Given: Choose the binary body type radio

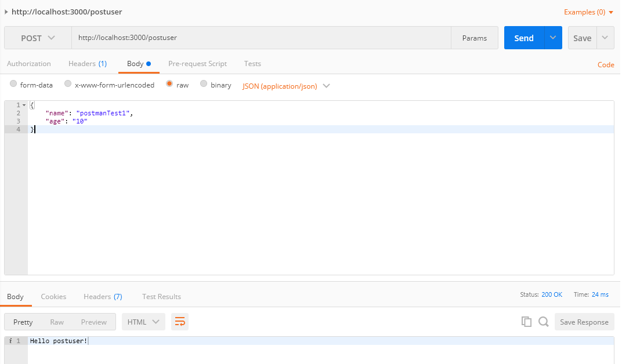Looking at the screenshot, I should coord(204,85).
